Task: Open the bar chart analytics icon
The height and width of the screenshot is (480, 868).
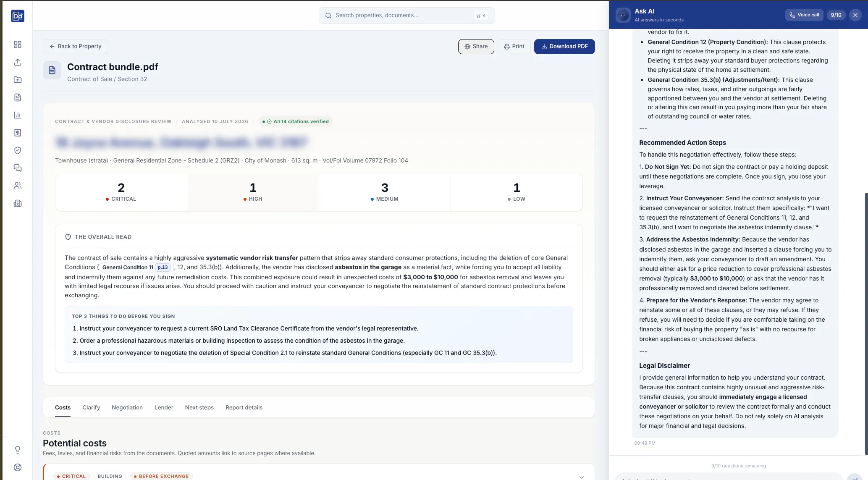Action: click(18, 115)
